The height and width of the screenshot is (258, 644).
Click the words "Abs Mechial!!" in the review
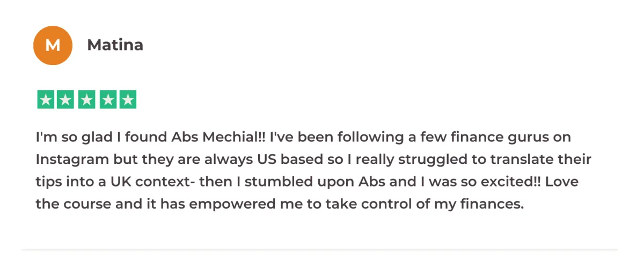coord(218,138)
